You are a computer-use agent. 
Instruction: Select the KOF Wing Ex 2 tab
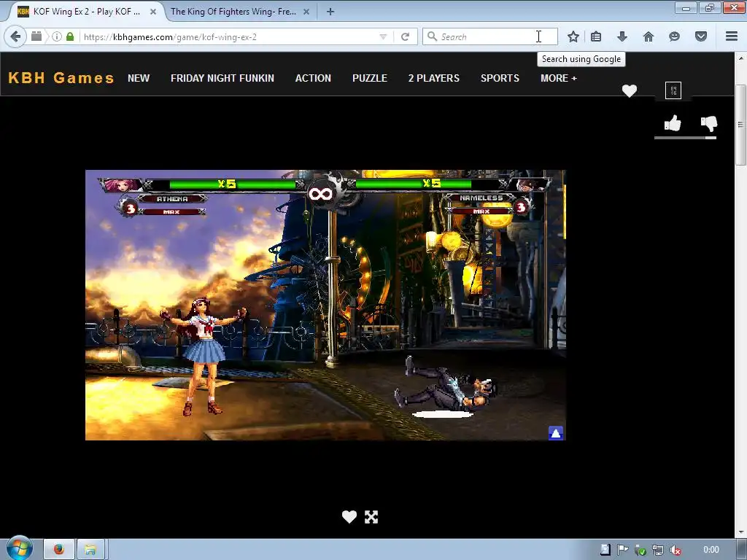[x=86, y=12]
